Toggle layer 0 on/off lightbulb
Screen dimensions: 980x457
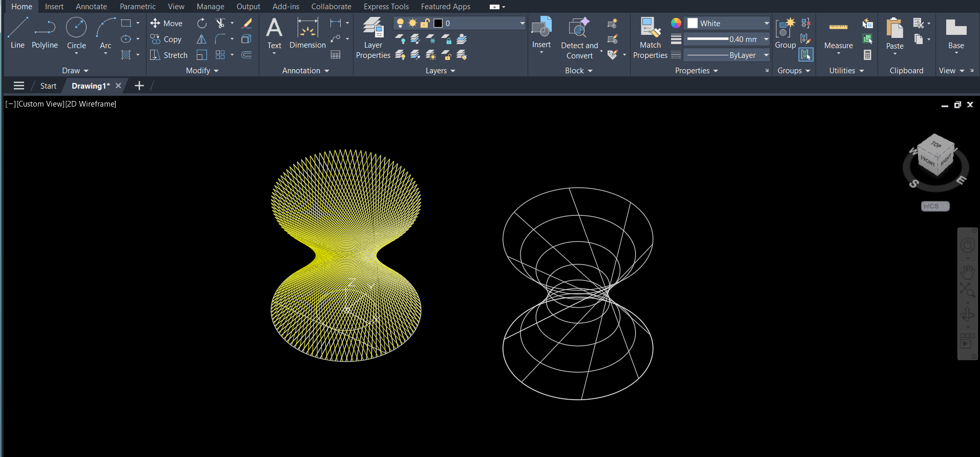pyautogui.click(x=400, y=24)
